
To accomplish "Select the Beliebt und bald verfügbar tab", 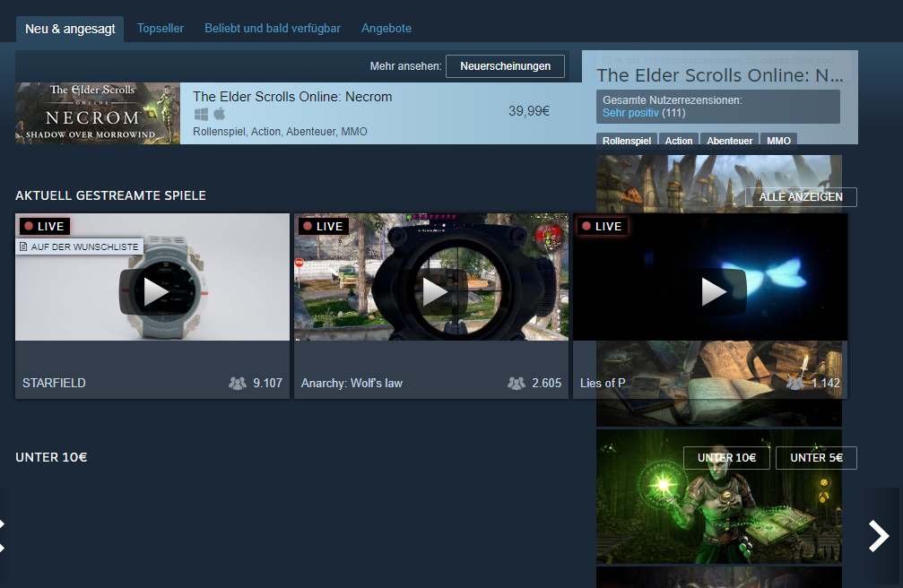I will 273,28.
